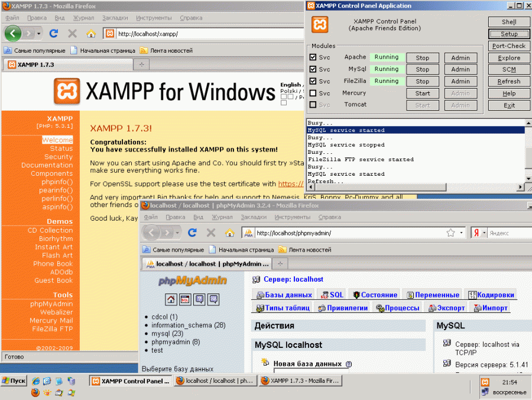Image resolution: width=532 pixels, height=400 pixels.
Task: Open the Журнал menu in XAMPP Firefox window
Action: click(x=83, y=18)
